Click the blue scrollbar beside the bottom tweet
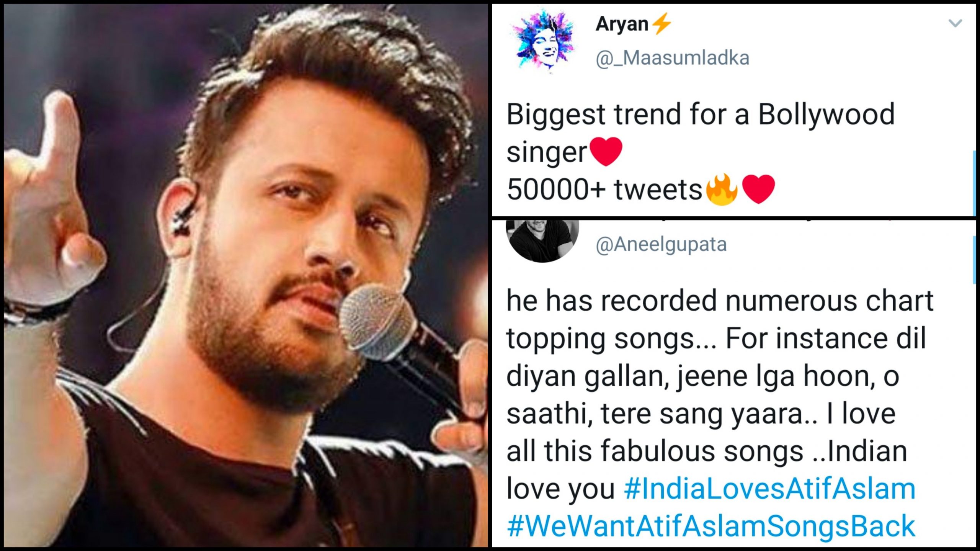This screenshot has width=980, height=551. 974,260
